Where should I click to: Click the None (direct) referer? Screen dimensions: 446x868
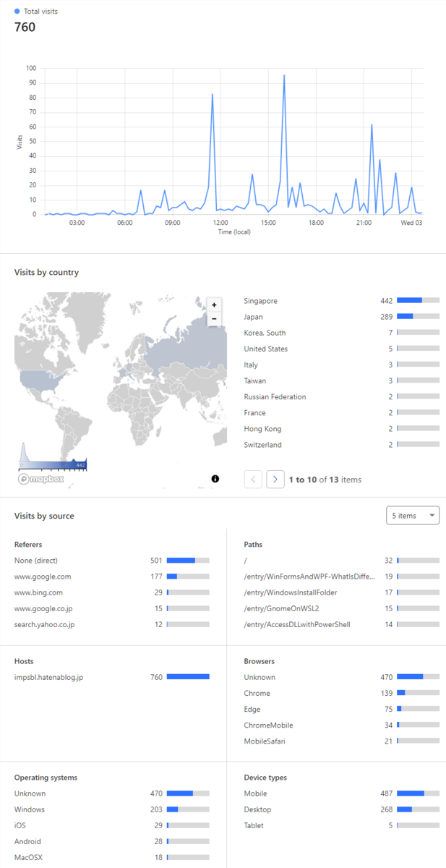(112, 561)
